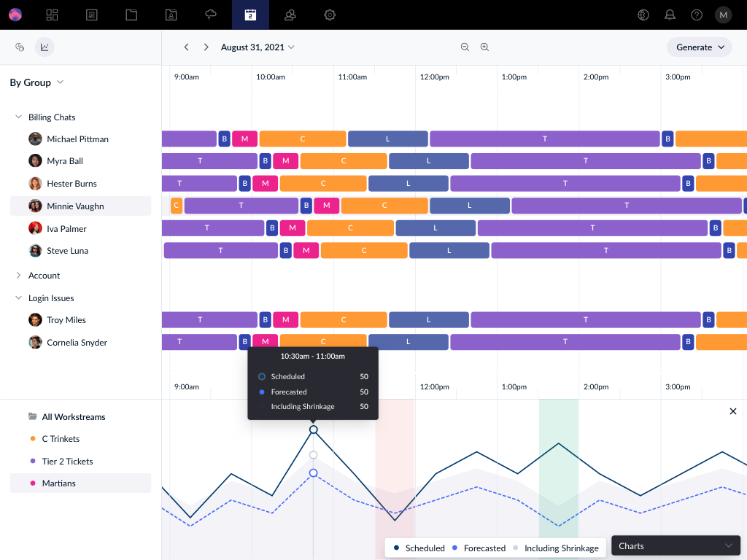Collapse the Login Issues group
747x560 pixels.
[x=18, y=297]
